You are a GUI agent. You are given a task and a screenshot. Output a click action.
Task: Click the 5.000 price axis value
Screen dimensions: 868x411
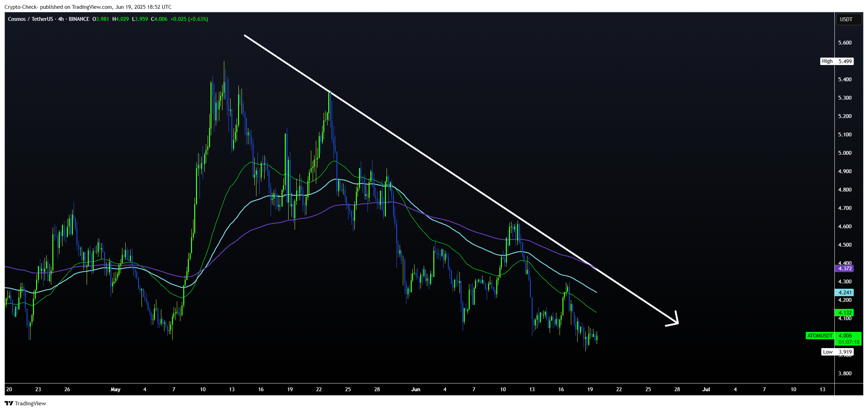(x=845, y=153)
